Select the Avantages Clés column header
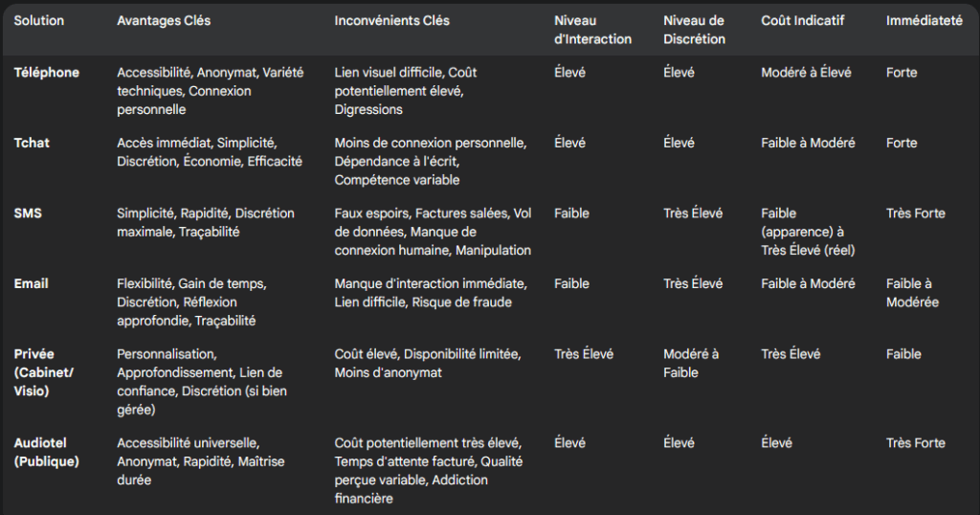The image size is (980, 515). (x=164, y=21)
